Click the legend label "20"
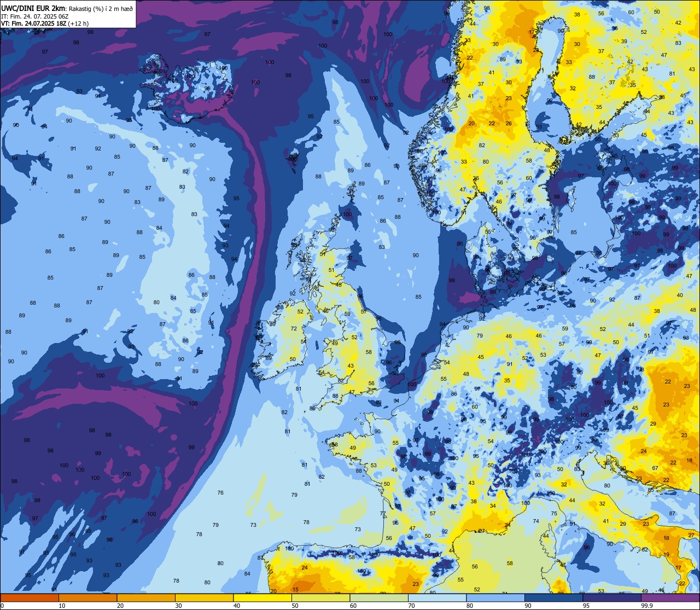Image resolution: width=700 pixels, height=610 pixels. pos(120,606)
